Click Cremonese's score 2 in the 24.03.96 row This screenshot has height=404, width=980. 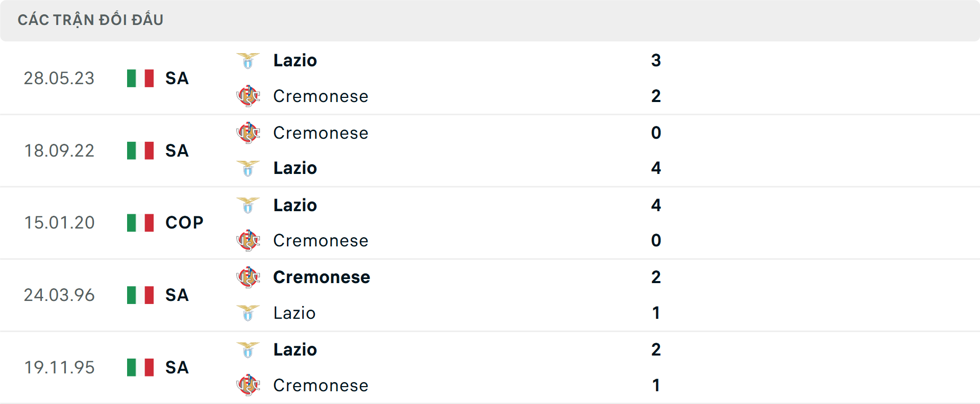tap(656, 277)
